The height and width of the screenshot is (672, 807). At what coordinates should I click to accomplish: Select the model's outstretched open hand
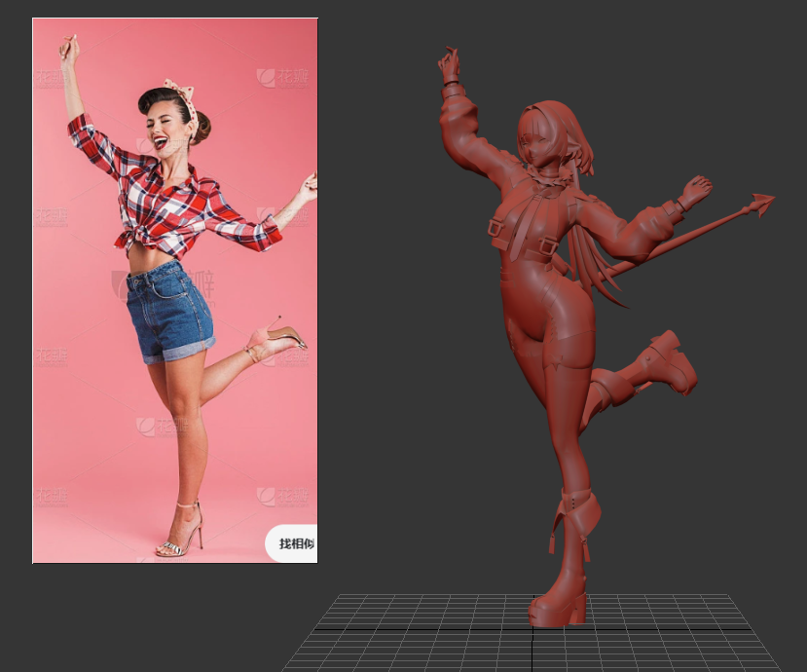pos(694,190)
